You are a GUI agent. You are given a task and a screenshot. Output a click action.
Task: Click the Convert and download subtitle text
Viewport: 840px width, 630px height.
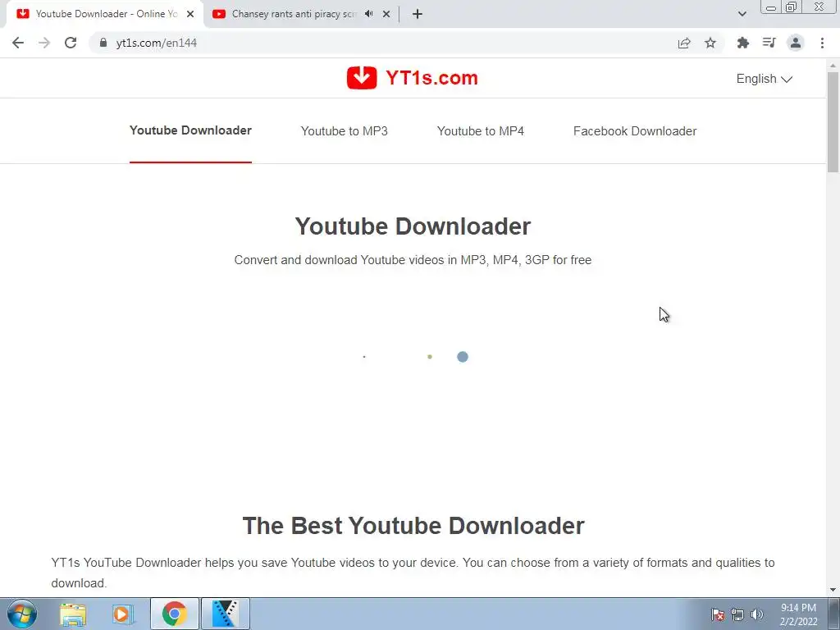pyautogui.click(x=413, y=260)
